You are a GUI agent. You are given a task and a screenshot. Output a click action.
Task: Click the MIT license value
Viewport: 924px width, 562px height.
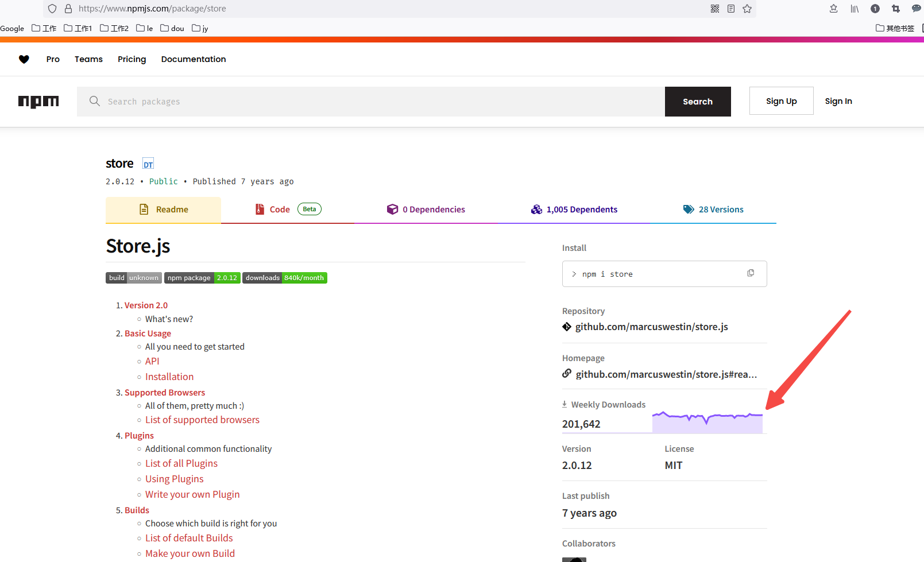pyautogui.click(x=674, y=466)
